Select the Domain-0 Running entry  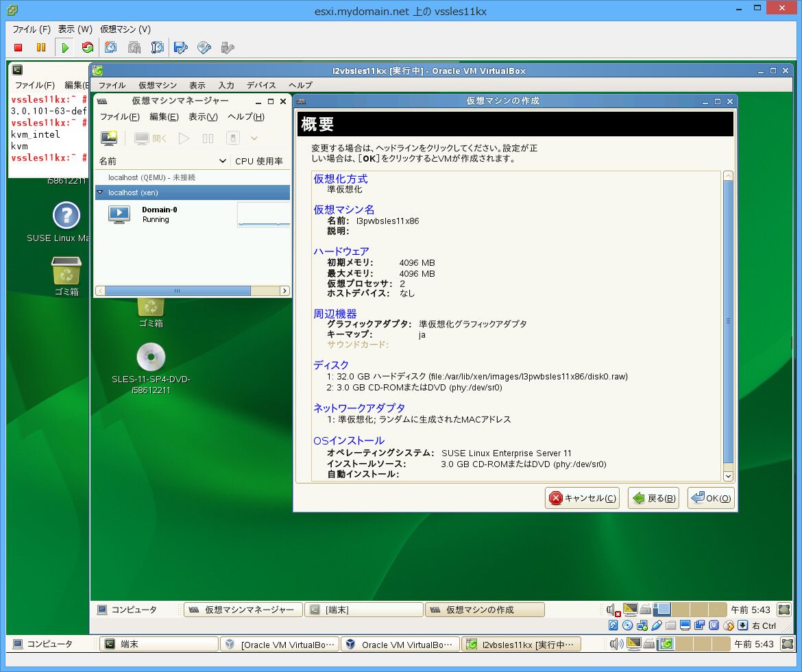click(x=193, y=214)
